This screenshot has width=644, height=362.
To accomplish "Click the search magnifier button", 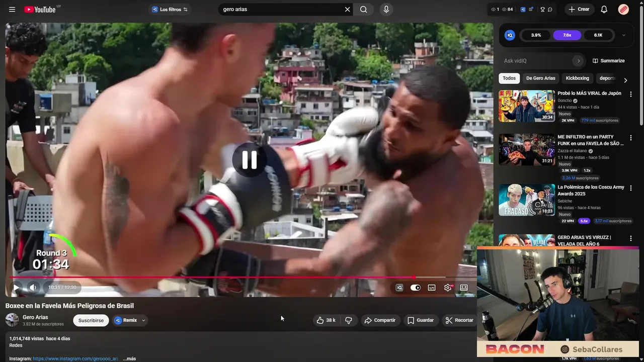I will click(363, 9).
